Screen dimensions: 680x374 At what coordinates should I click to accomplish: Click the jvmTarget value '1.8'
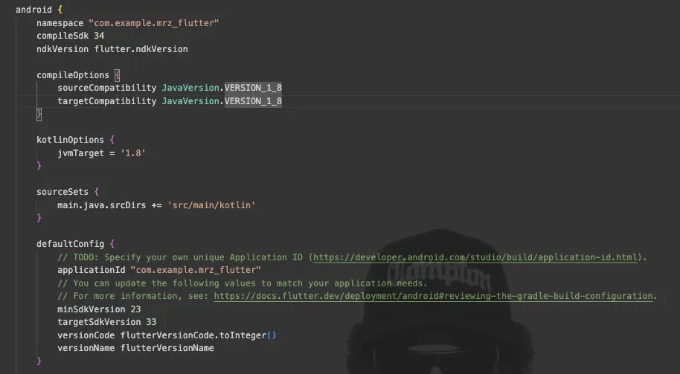(x=133, y=153)
